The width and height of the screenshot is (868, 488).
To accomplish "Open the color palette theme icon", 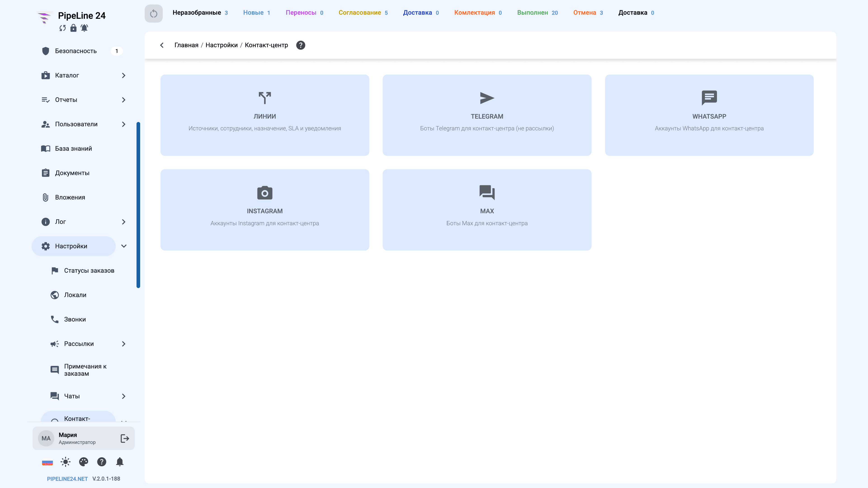I will pyautogui.click(x=84, y=462).
